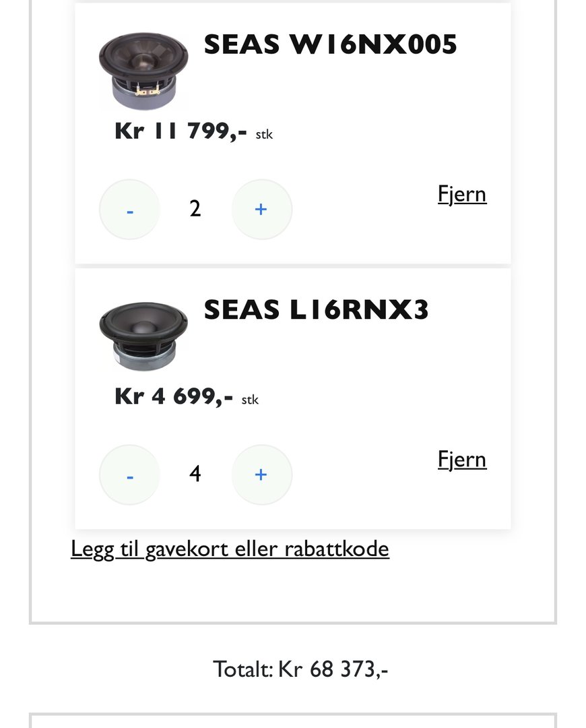Click the stk label beside Kr 11 799
The width and height of the screenshot is (586, 728).
tap(264, 134)
